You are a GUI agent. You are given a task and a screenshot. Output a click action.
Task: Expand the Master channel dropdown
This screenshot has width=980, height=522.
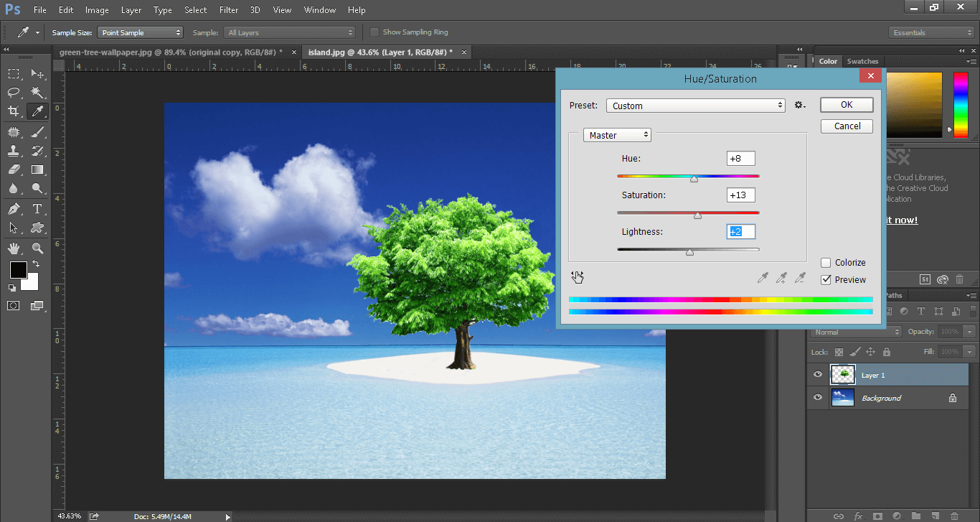point(617,135)
